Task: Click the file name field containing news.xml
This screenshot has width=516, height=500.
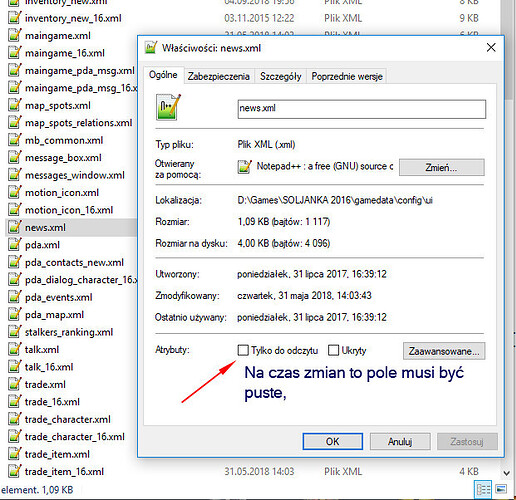Action: point(362,109)
